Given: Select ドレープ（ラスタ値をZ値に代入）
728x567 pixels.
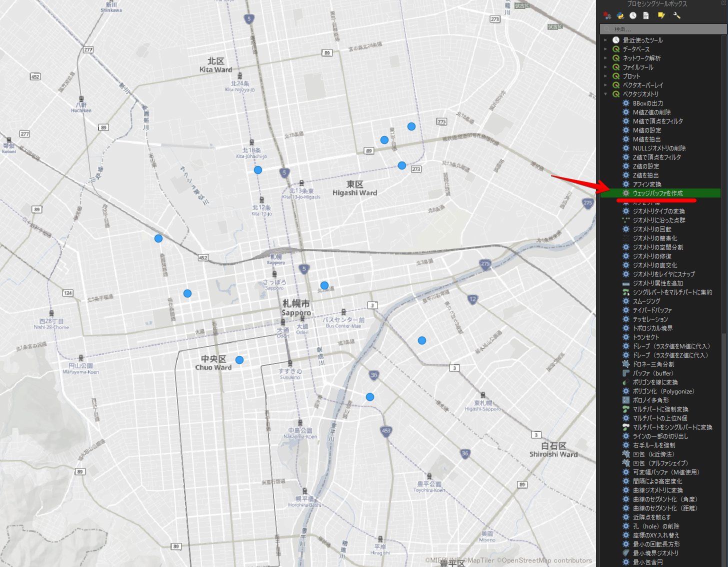Looking at the screenshot, I should click(670, 355).
